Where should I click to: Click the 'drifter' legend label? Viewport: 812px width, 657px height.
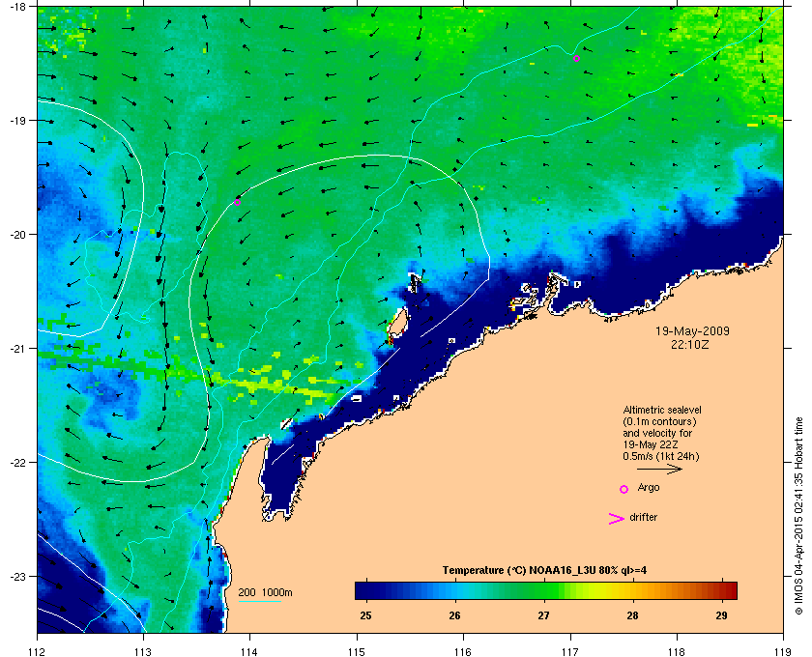643,517
